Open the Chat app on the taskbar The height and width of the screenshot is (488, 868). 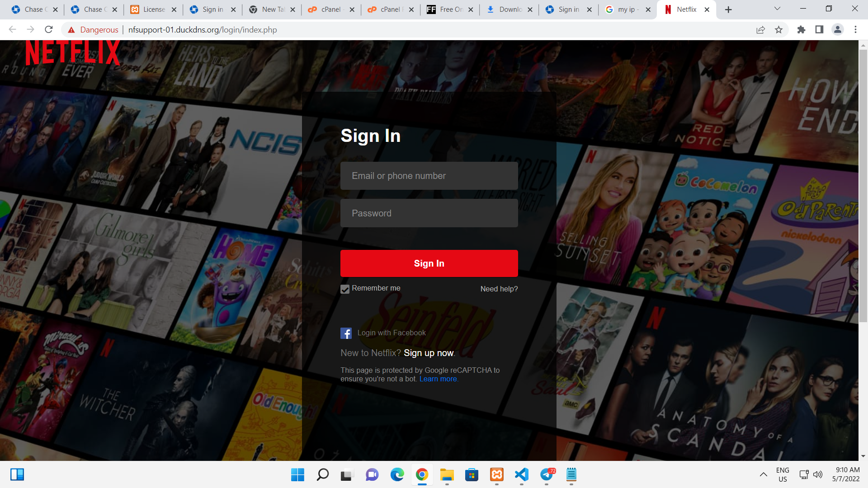(x=372, y=475)
